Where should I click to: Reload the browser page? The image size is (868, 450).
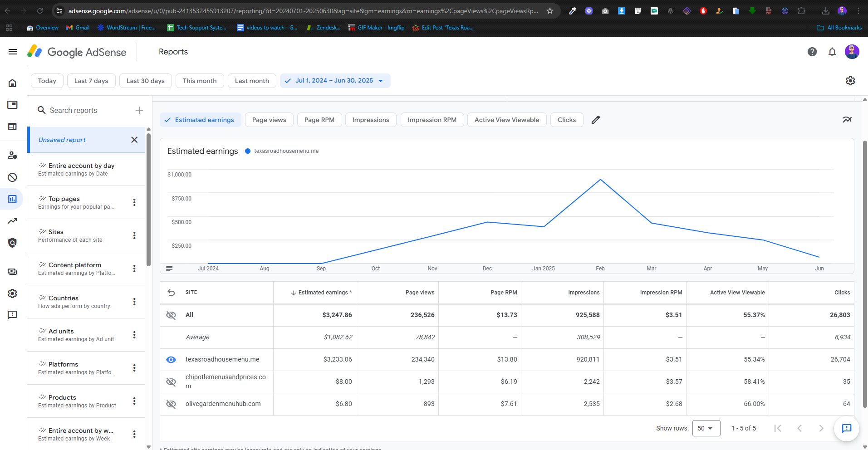point(40,11)
